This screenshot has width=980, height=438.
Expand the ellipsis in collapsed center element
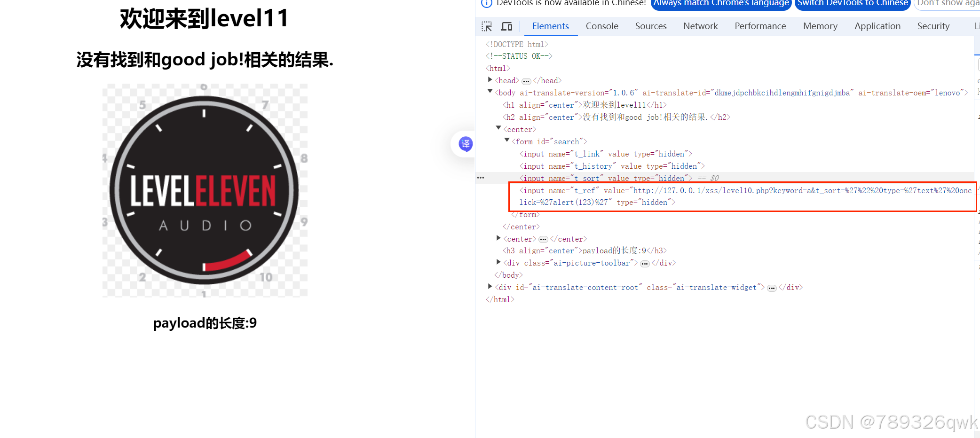tap(543, 239)
